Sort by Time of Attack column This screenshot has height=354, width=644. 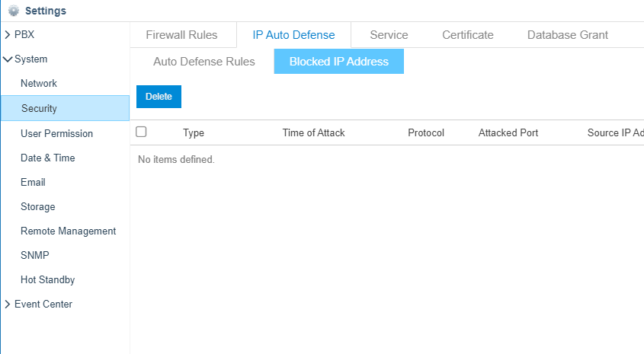(x=313, y=133)
